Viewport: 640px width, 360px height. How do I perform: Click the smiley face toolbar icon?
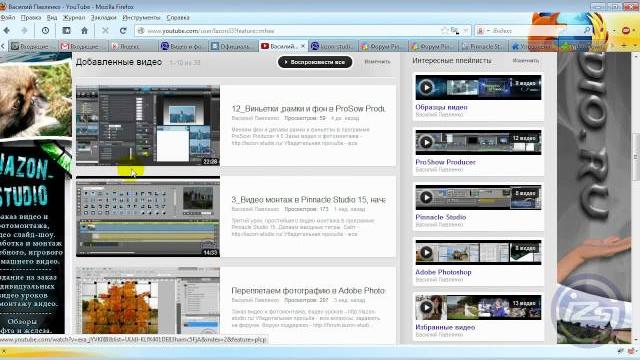click(626, 31)
